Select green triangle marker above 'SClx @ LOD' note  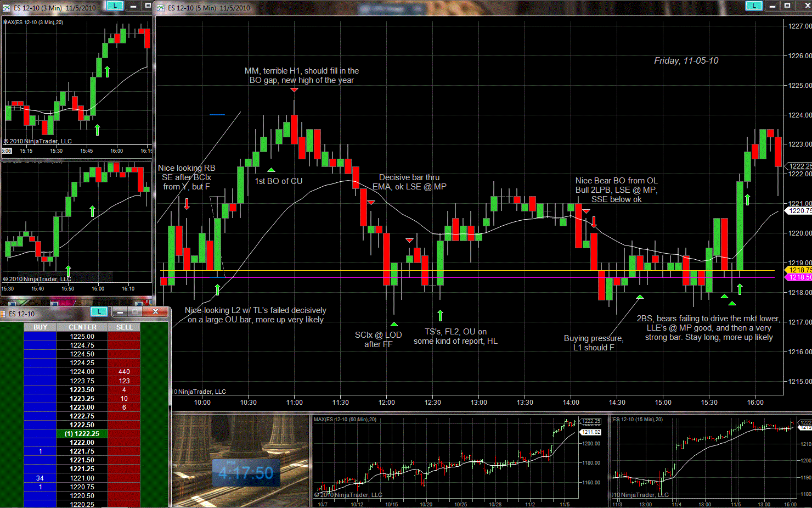click(x=394, y=325)
